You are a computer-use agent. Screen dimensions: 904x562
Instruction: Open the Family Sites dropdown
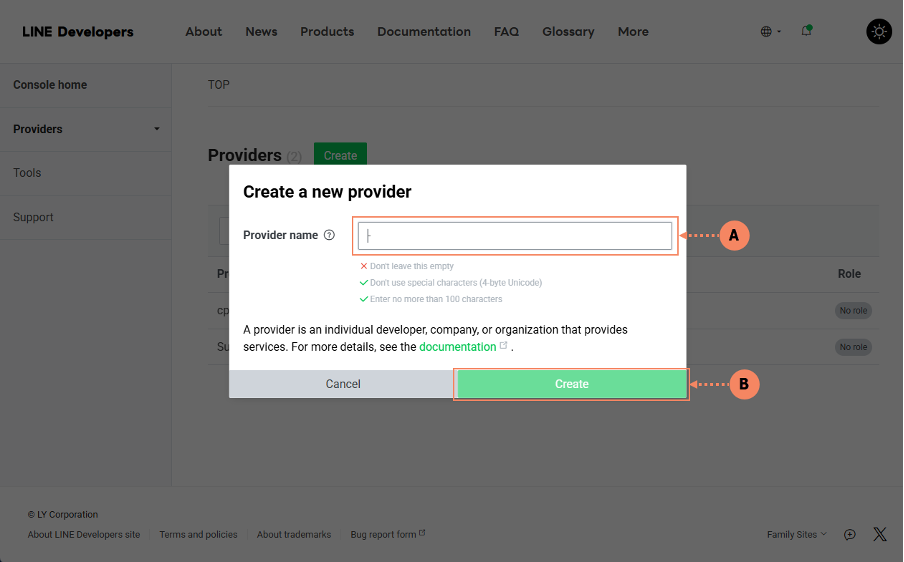796,534
